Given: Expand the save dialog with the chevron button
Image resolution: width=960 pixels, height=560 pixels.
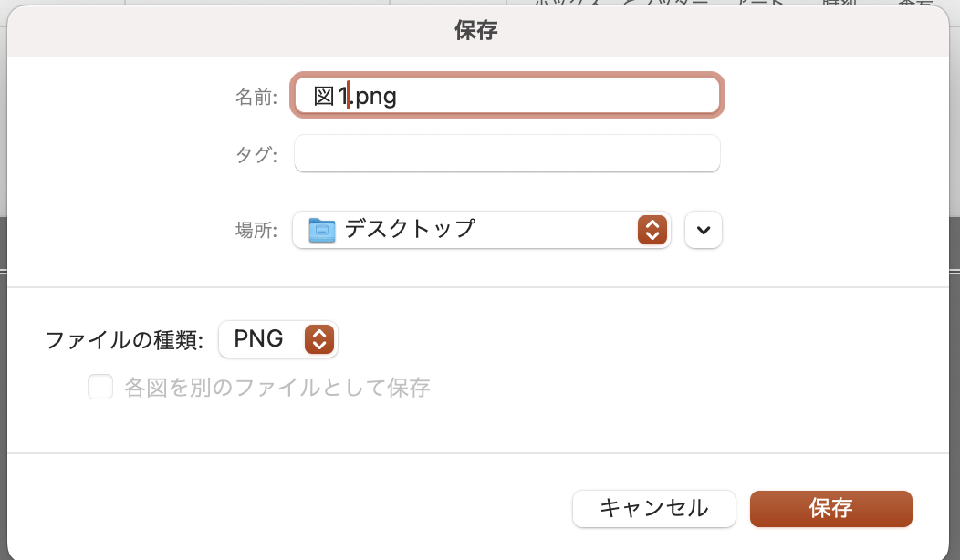Looking at the screenshot, I should pyautogui.click(x=703, y=230).
